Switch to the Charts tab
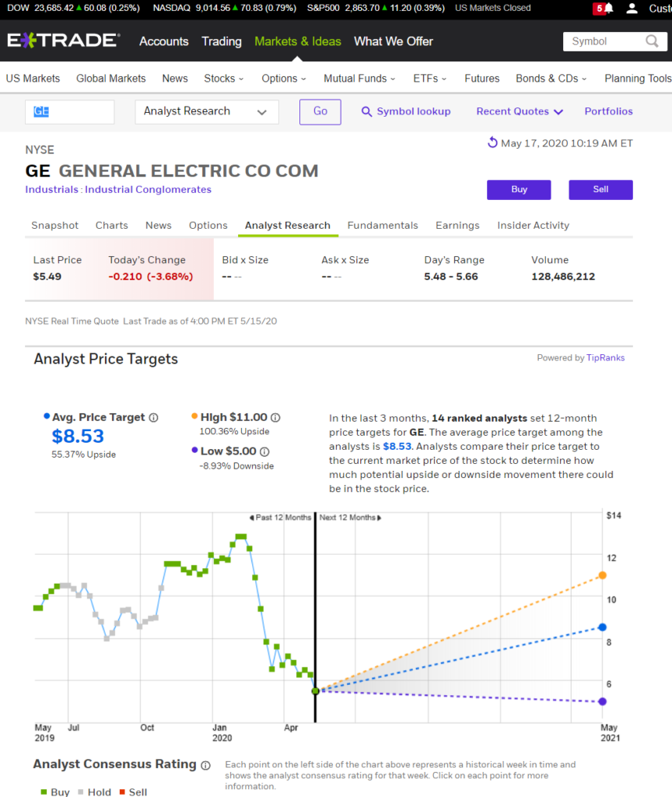Viewport: 672px width, 797px height. click(x=112, y=225)
